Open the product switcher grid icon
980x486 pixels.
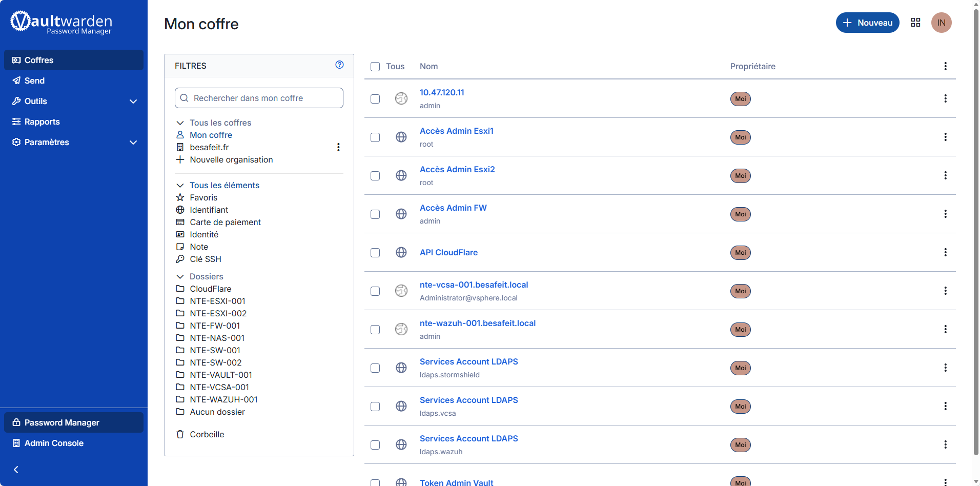click(915, 23)
